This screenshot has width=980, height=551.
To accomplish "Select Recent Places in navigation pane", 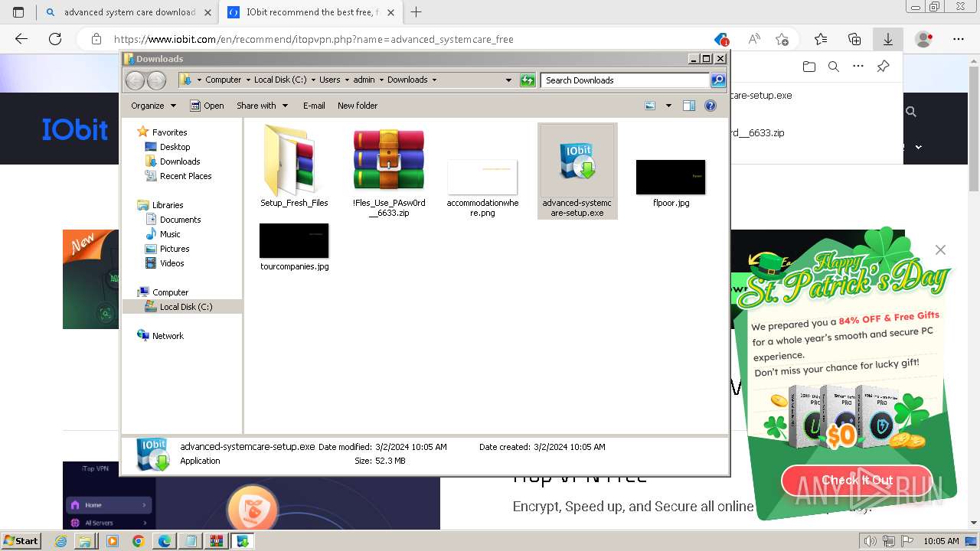I will tap(185, 176).
